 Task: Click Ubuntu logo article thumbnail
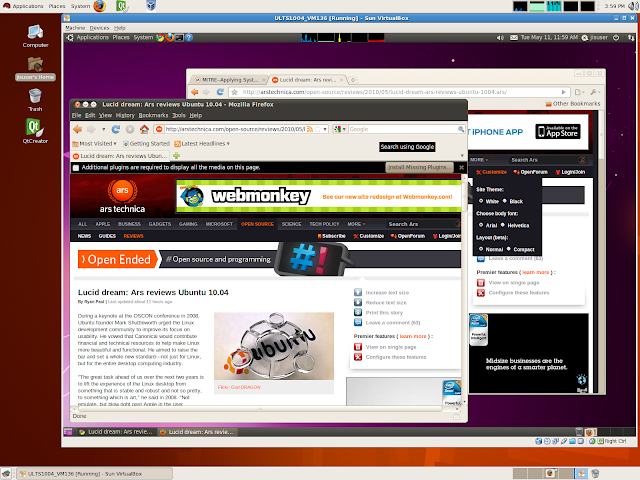274,346
